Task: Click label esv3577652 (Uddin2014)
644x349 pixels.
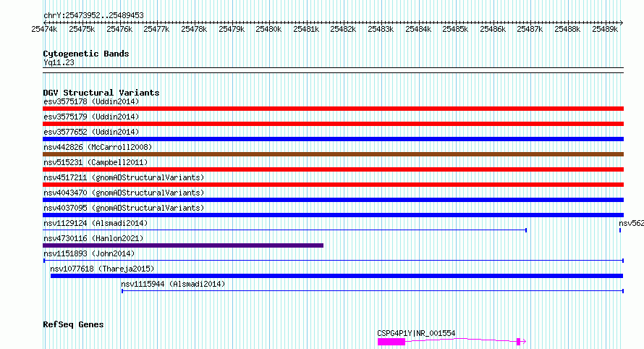Action: point(91,132)
